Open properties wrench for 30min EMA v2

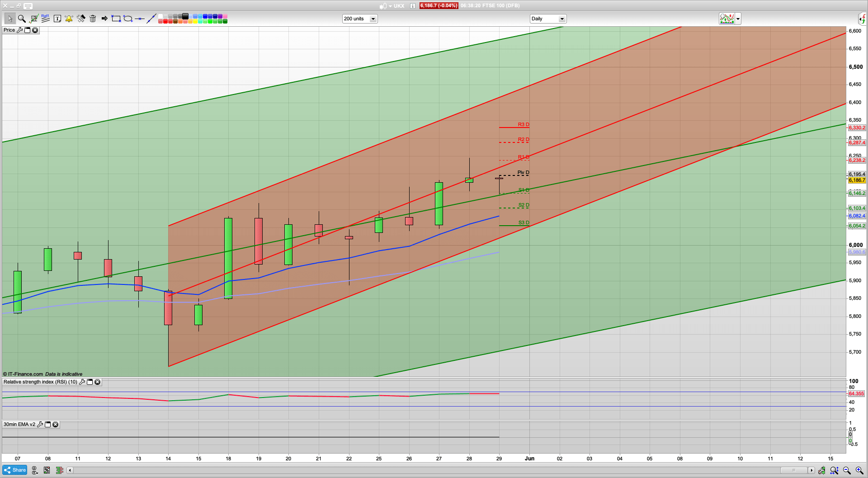tap(40, 425)
